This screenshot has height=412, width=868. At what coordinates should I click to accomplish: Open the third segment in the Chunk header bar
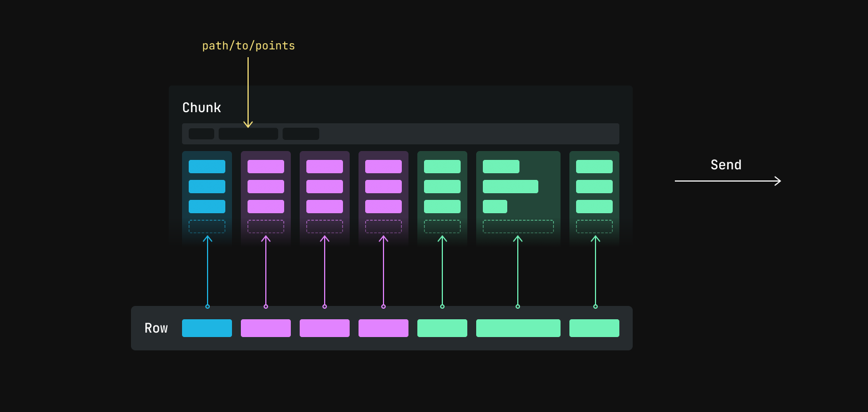(301, 134)
